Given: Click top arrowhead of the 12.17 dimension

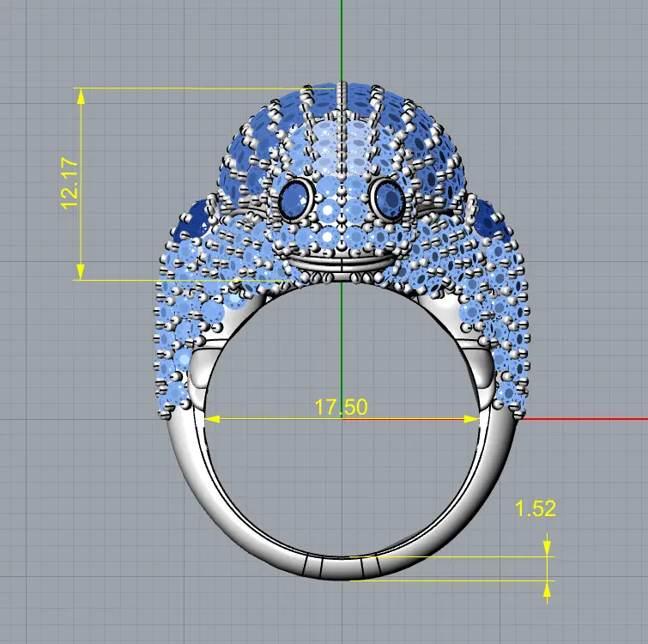Looking at the screenshot, I should [x=81, y=95].
